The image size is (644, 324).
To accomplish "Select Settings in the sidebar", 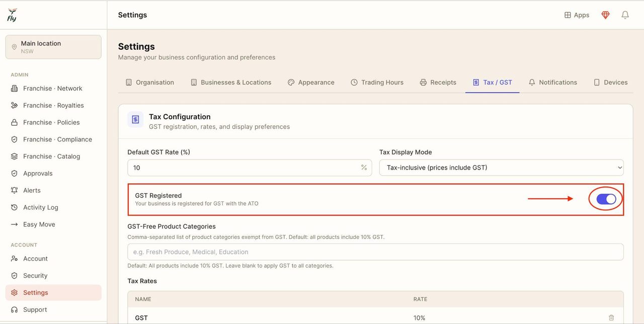I will (53, 293).
